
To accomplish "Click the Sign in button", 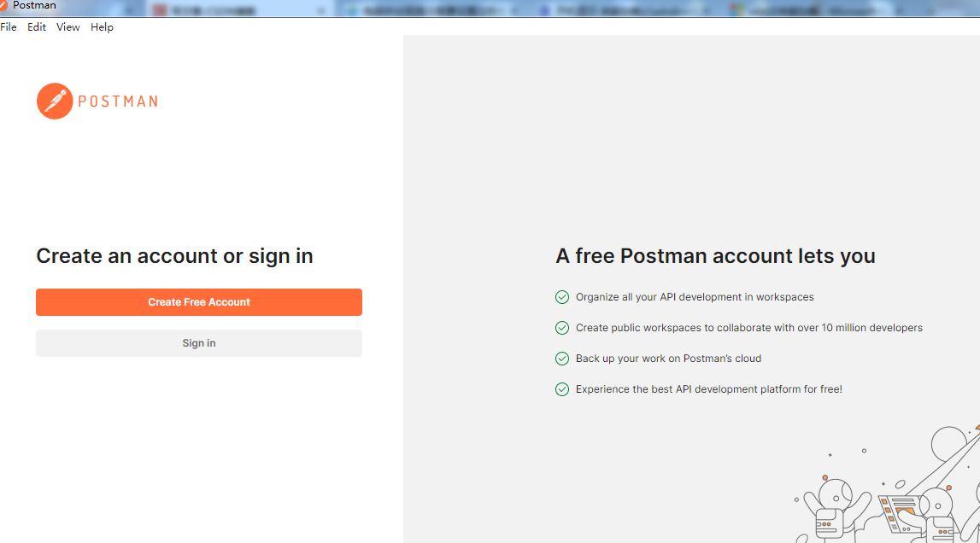I will pos(198,343).
